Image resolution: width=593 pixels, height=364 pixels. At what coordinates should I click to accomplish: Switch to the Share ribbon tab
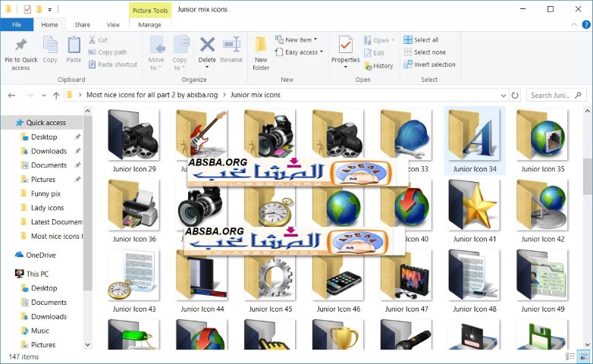coord(82,24)
